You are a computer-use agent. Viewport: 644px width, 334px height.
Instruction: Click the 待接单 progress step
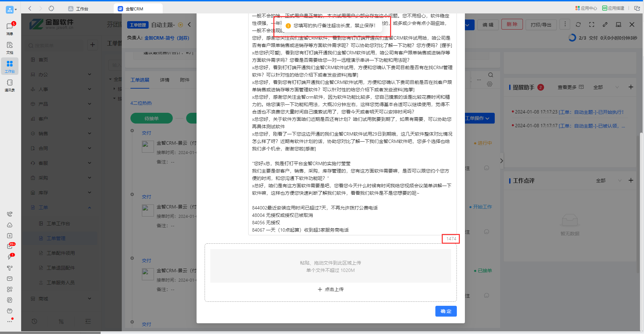pos(152,118)
